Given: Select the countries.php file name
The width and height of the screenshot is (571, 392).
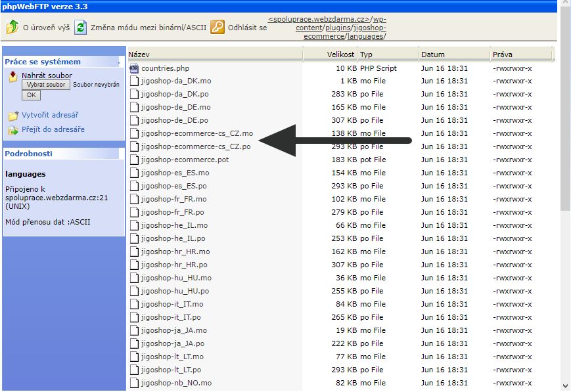Looking at the screenshot, I should click(166, 68).
